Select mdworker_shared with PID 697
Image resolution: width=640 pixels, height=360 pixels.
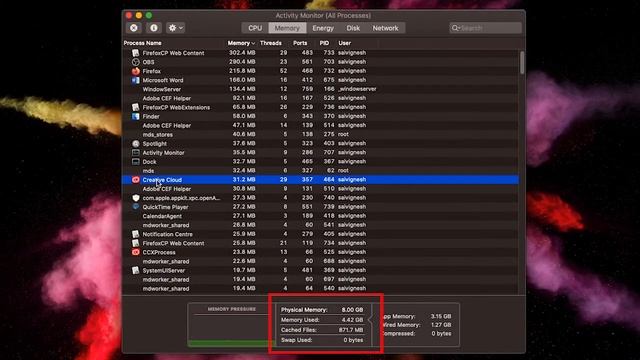pos(320,279)
